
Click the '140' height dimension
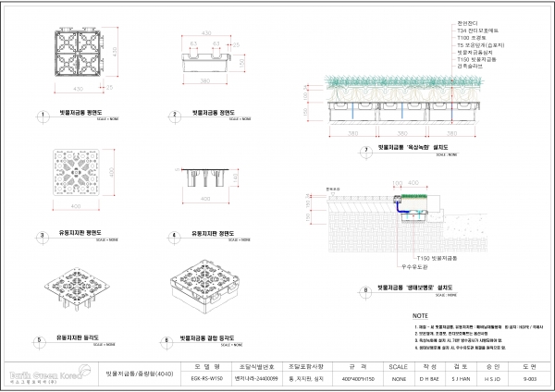point(235,178)
